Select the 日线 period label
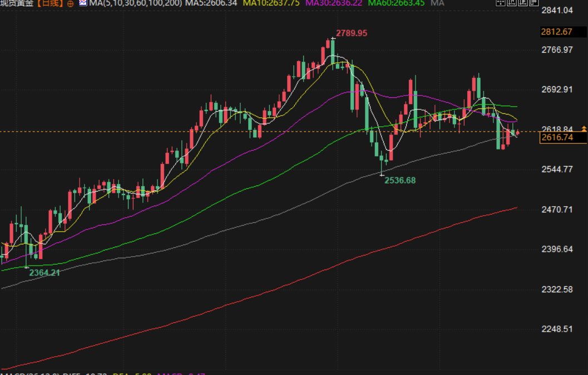The height and width of the screenshot is (375, 588). tap(50, 3)
